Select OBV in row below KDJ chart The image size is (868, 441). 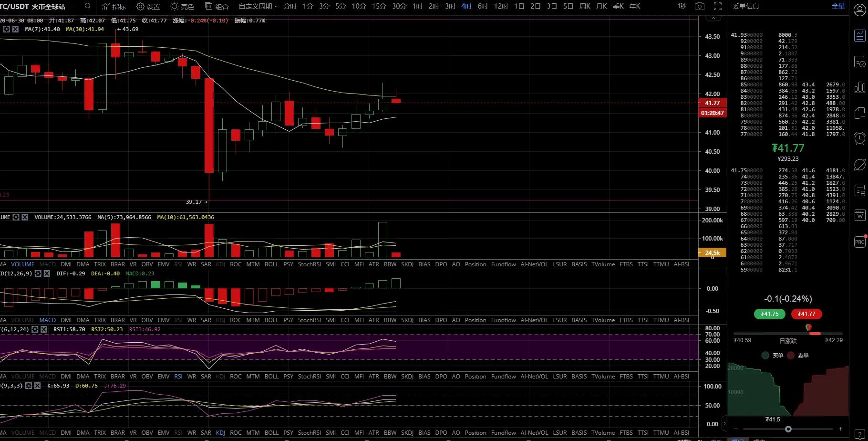pyautogui.click(x=147, y=433)
